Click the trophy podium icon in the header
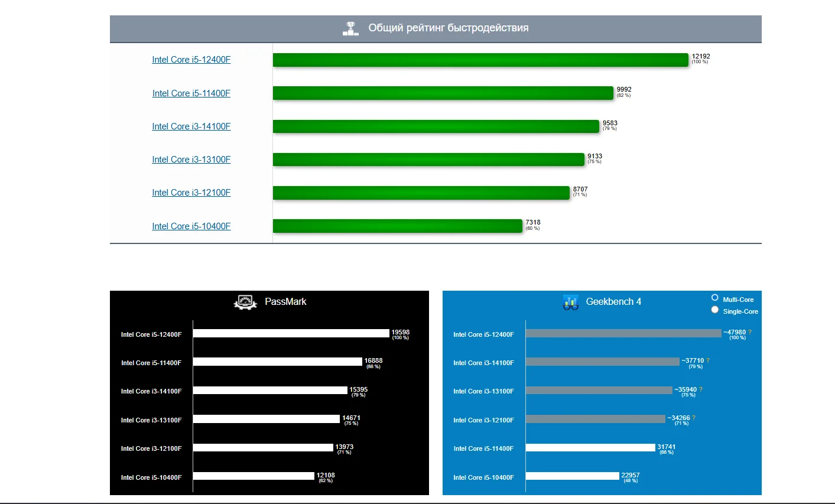 [x=350, y=28]
